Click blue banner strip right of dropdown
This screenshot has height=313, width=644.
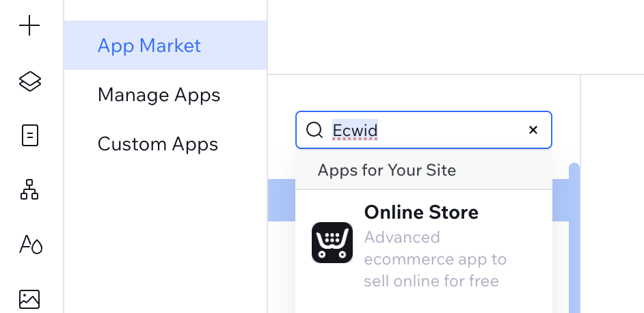[561, 201]
